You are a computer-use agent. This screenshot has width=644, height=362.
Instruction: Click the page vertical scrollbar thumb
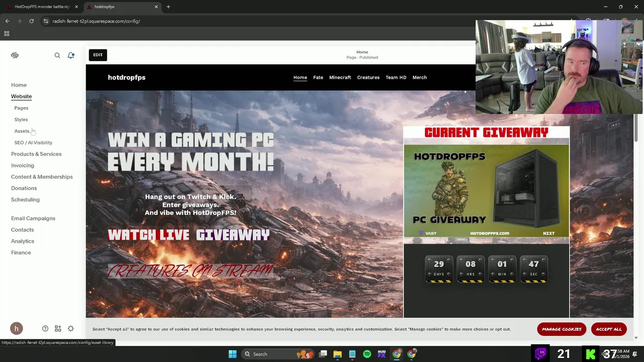coord(636,128)
